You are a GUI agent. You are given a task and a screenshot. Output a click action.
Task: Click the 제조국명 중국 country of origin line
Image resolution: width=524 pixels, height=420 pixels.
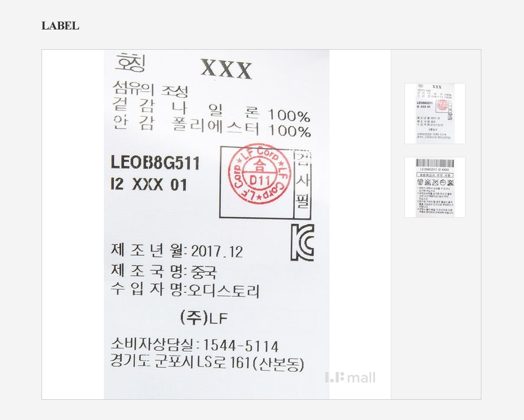pos(164,271)
